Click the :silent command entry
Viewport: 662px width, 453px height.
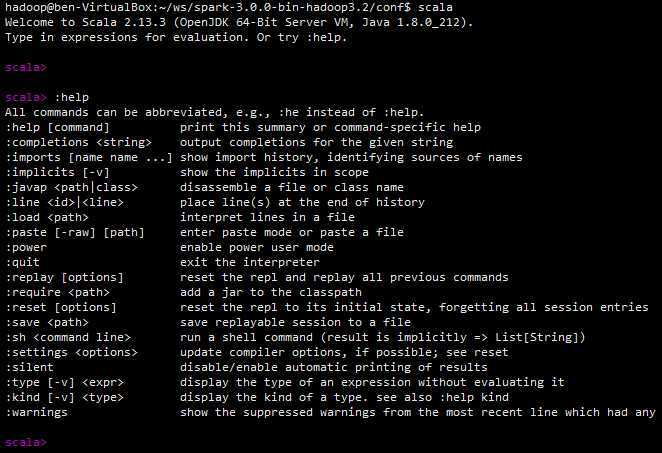click(x=29, y=367)
